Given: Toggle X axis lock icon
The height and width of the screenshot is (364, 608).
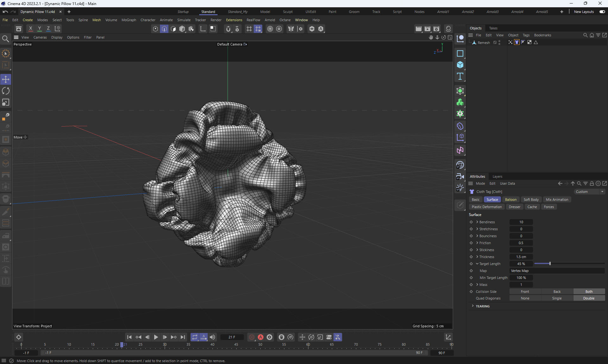Looking at the screenshot, I should 30,29.
